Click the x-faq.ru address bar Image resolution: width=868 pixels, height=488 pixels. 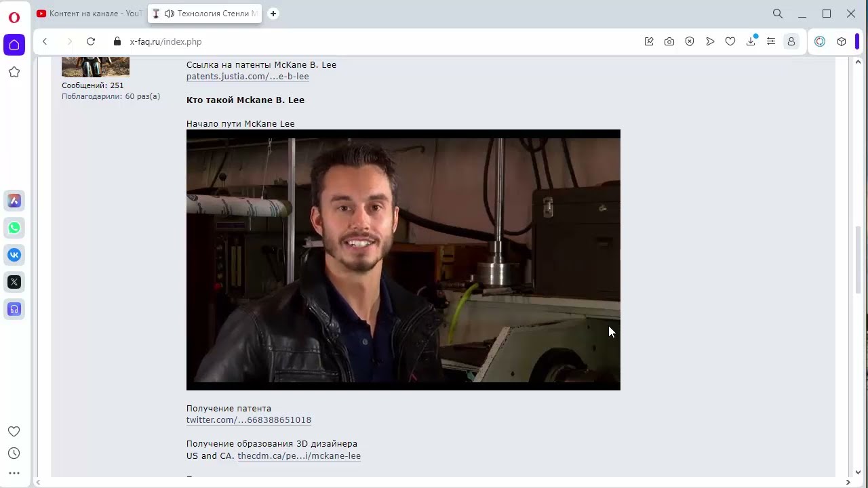point(380,41)
